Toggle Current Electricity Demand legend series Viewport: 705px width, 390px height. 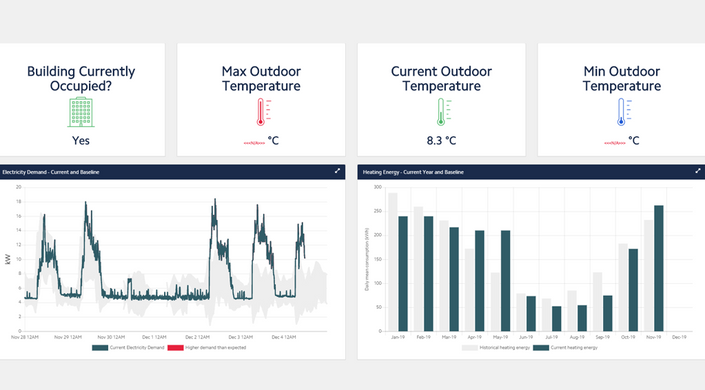coord(128,348)
